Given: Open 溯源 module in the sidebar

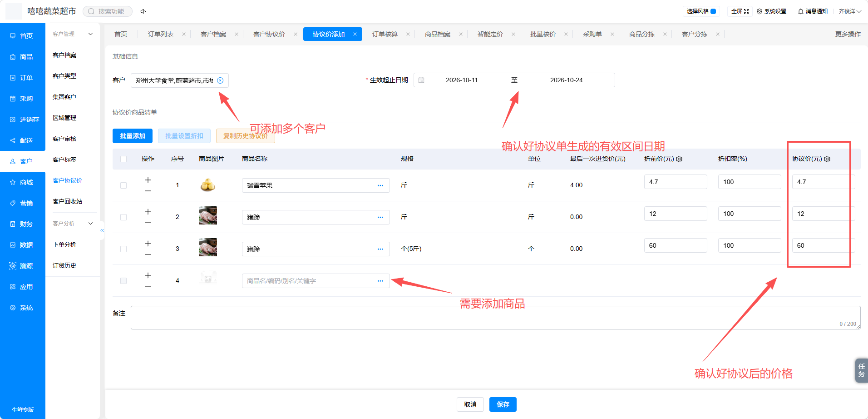Looking at the screenshot, I should coord(23,266).
